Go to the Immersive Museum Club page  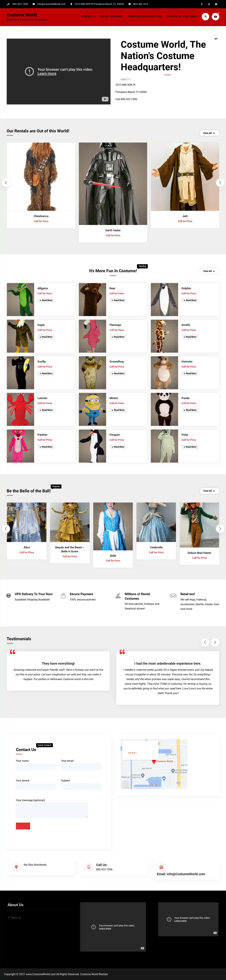[144, 16]
